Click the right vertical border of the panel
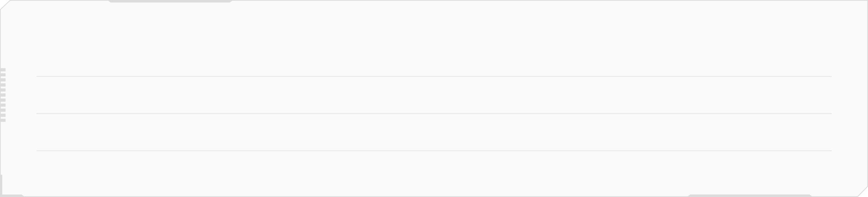The width and height of the screenshot is (868, 197). 867,93
